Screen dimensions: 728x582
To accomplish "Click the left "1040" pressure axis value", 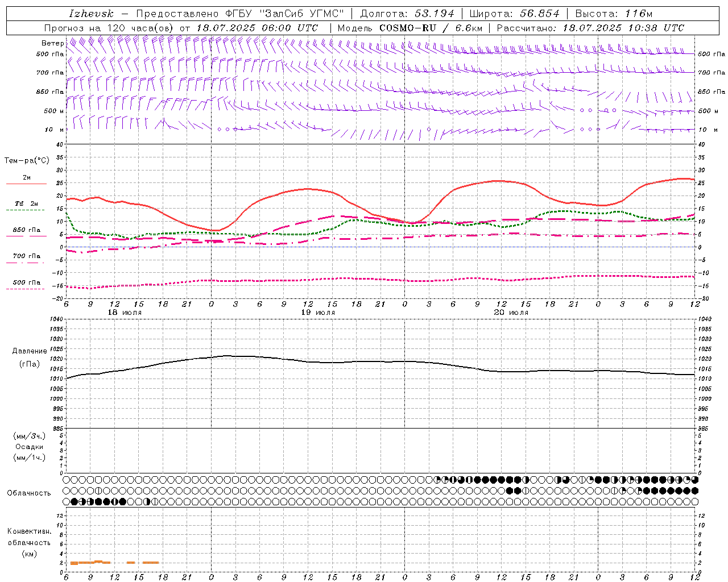I will click(56, 319).
